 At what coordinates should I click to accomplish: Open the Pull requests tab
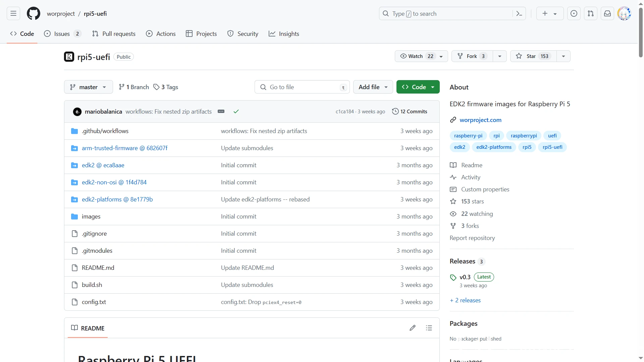(114, 34)
